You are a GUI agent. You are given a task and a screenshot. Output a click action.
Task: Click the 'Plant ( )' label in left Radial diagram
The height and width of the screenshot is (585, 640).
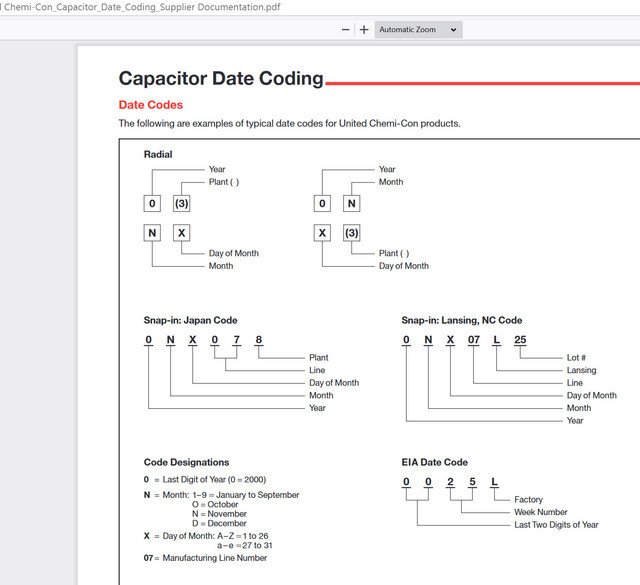224,182
